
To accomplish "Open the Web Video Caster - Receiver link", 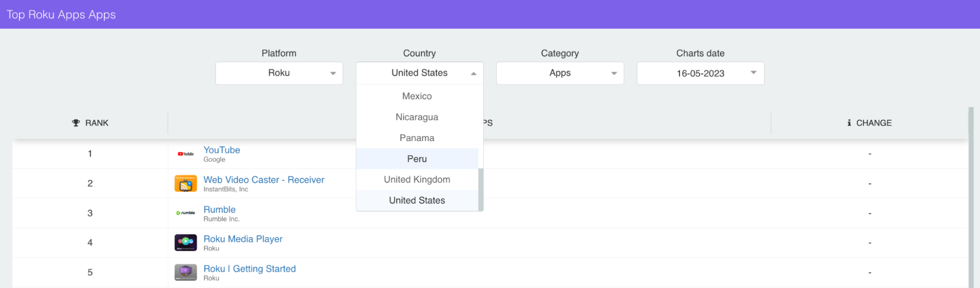I will [264, 180].
